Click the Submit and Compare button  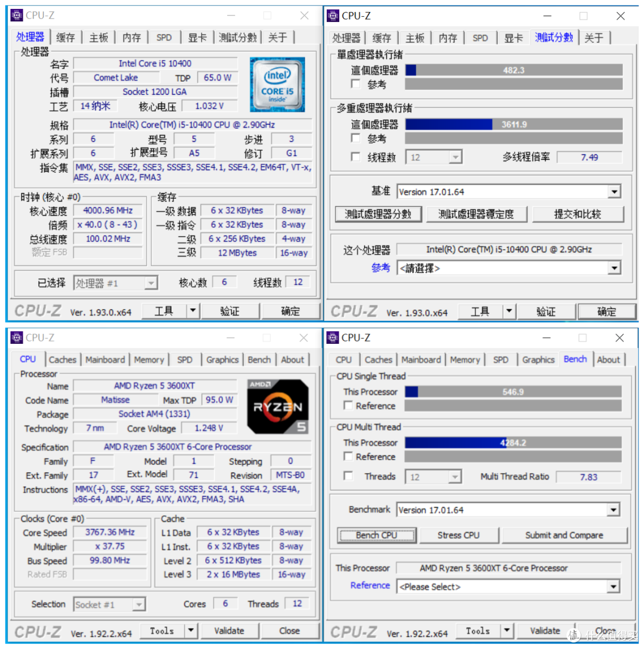click(565, 535)
